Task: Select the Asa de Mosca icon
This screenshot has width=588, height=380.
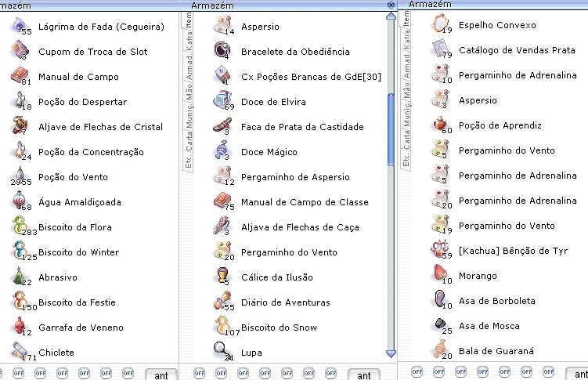Action: point(440,324)
